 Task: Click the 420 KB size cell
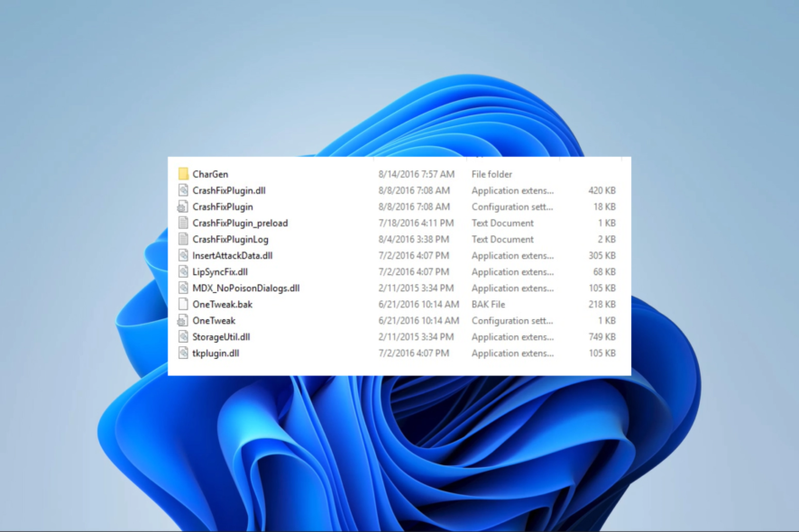click(x=602, y=190)
